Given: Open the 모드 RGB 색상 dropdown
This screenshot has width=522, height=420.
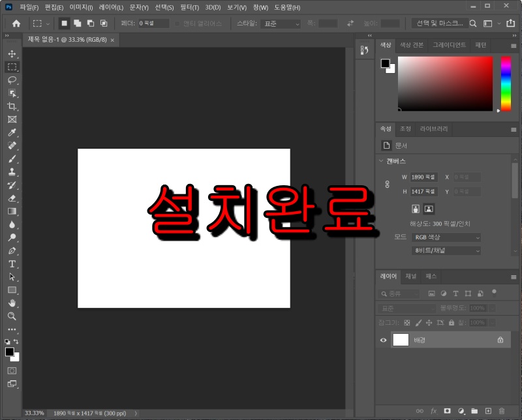Looking at the screenshot, I should [x=446, y=237].
